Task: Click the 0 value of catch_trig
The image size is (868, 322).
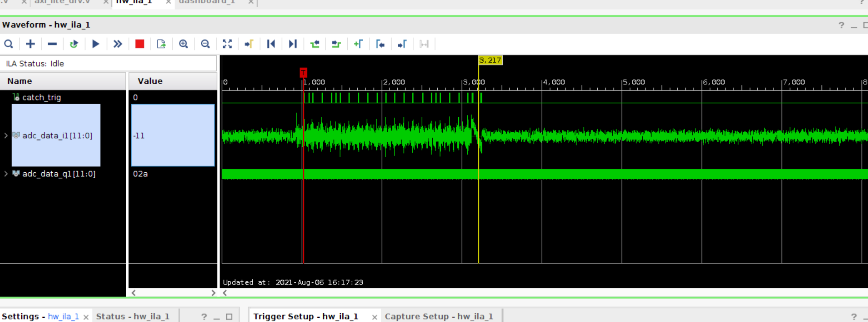Action: (135, 97)
